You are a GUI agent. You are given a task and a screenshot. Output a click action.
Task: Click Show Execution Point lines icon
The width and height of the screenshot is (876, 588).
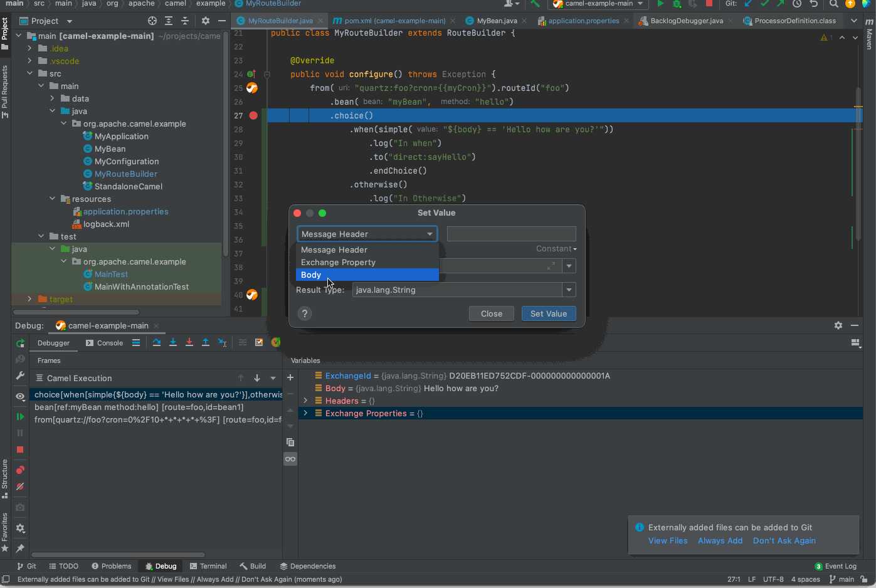(x=136, y=342)
